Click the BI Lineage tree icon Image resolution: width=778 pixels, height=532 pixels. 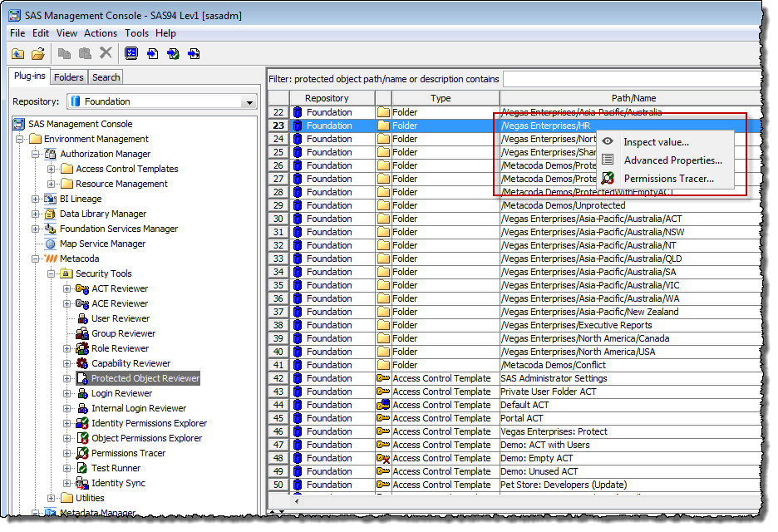click(x=51, y=199)
